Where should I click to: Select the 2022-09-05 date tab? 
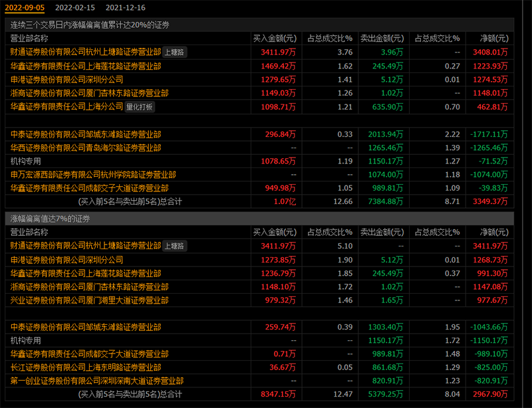click(25, 7)
